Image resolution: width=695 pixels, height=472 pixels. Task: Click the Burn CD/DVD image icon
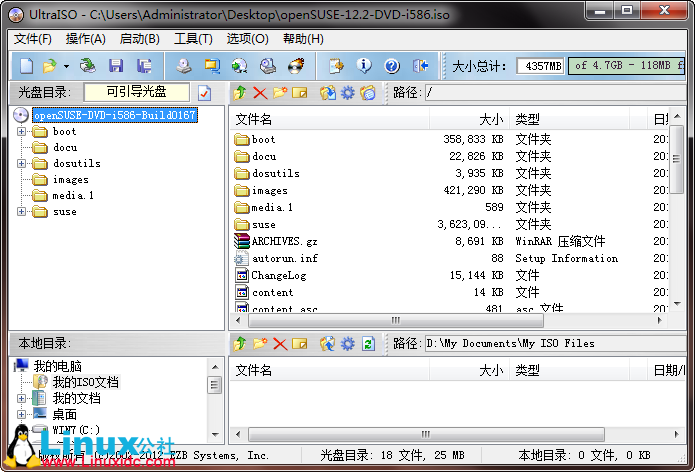click(296, 66)
